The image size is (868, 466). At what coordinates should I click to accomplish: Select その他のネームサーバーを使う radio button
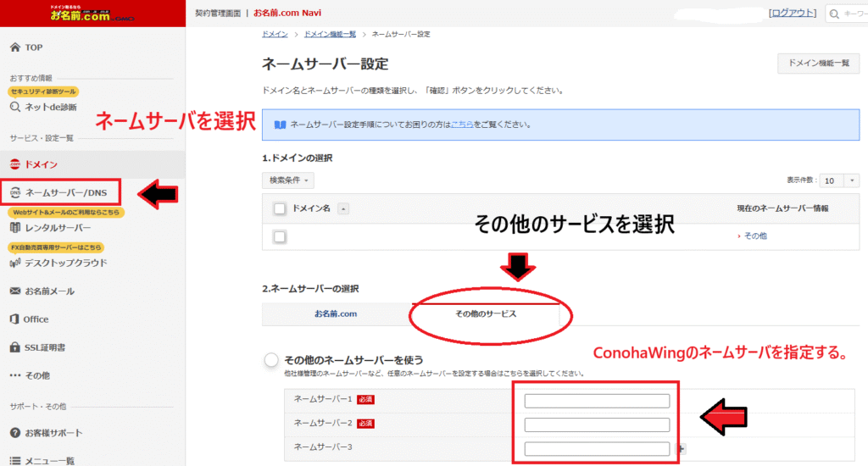coord(271,360)
